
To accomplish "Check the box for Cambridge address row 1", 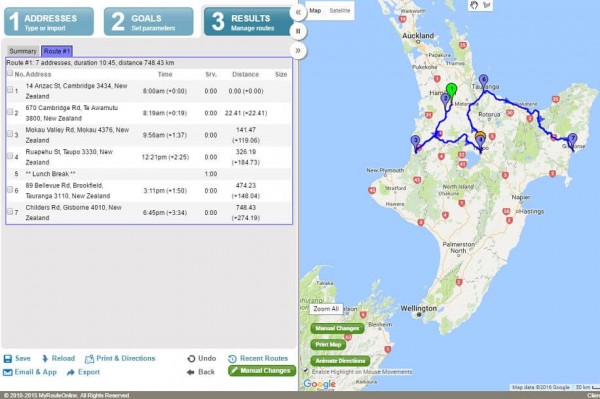I will [x=10, y=90].
